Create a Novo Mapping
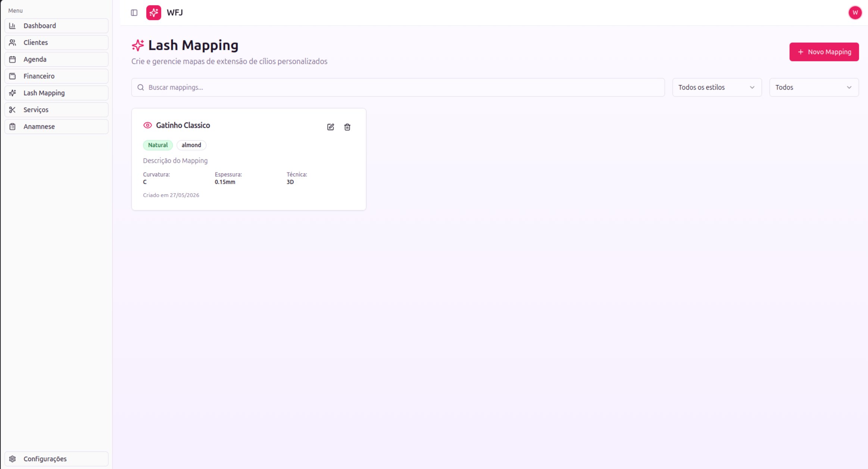This screenshot has height=469, width=868. pyautogui.click(x=824, y=52)
